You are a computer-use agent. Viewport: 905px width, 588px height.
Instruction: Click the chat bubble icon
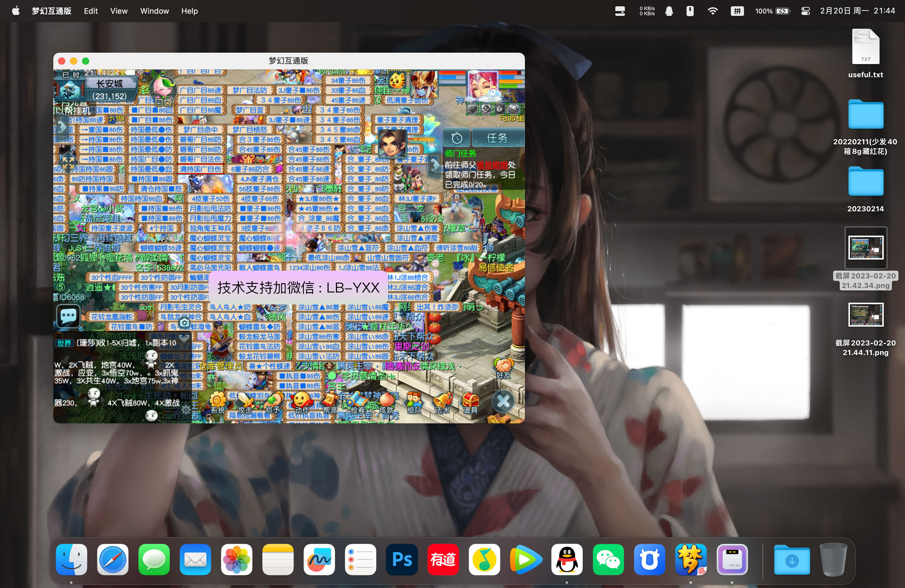(x=69, y=316)
